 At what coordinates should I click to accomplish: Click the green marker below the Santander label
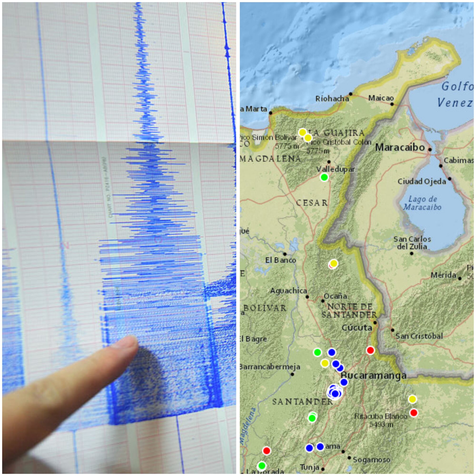pyautogui.click(x=312, y=418)
